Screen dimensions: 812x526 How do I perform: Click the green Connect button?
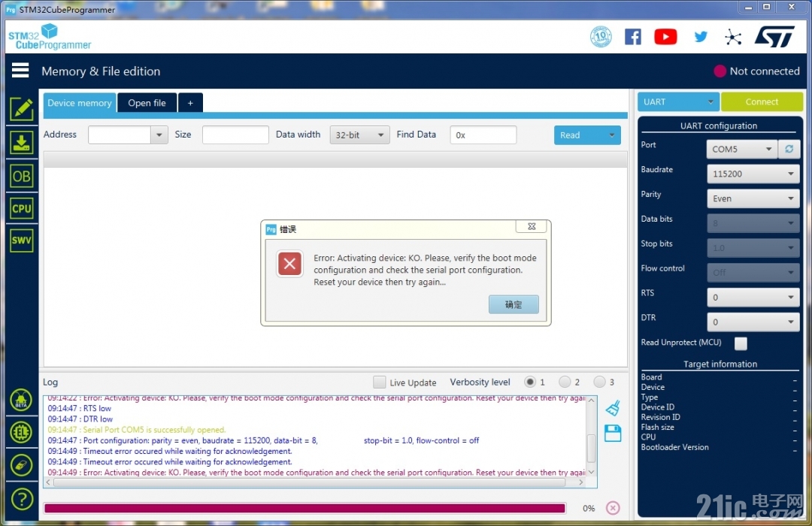(x=762, y=102)
